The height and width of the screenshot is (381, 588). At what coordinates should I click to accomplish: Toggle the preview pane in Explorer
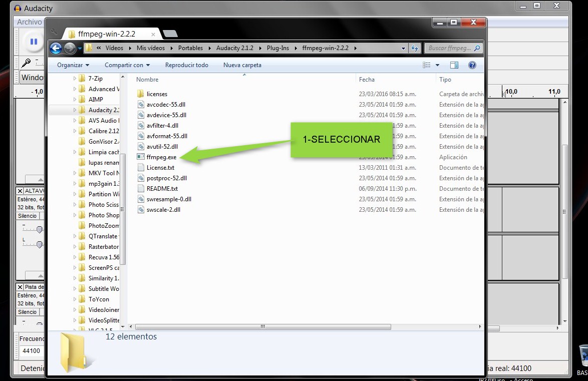455,65
